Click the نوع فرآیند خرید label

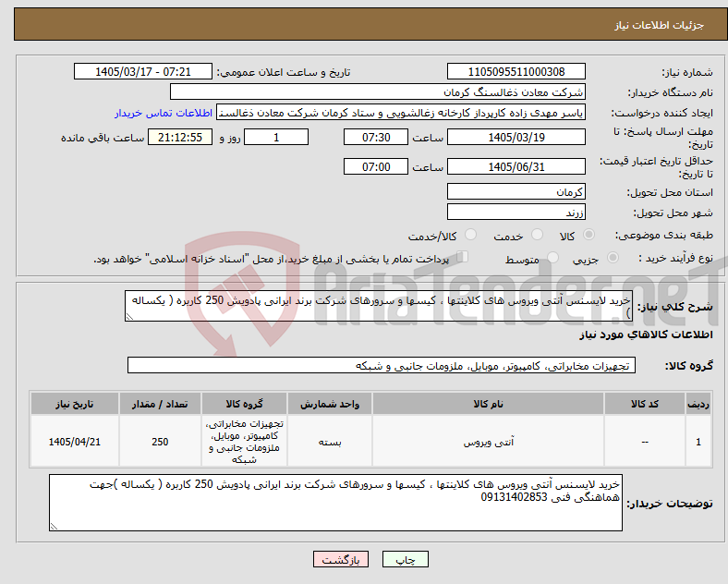pyautogui.click(x=676, y=258)
